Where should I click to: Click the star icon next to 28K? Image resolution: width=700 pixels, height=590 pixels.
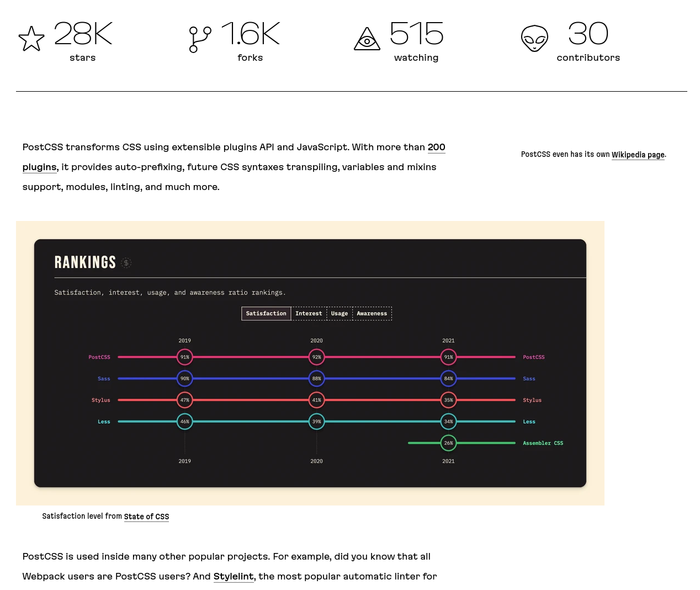click(x=31, y=39)
